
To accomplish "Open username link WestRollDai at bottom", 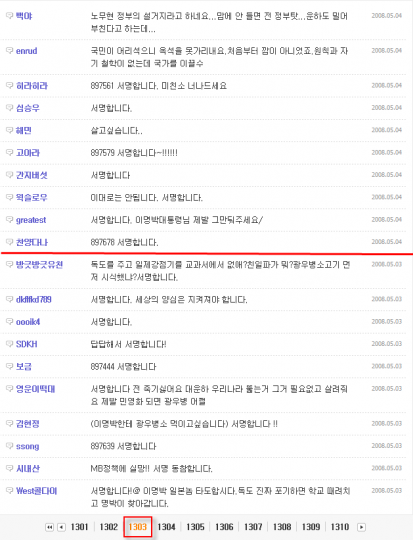I will pyautogui.click(x=37, y=491).
